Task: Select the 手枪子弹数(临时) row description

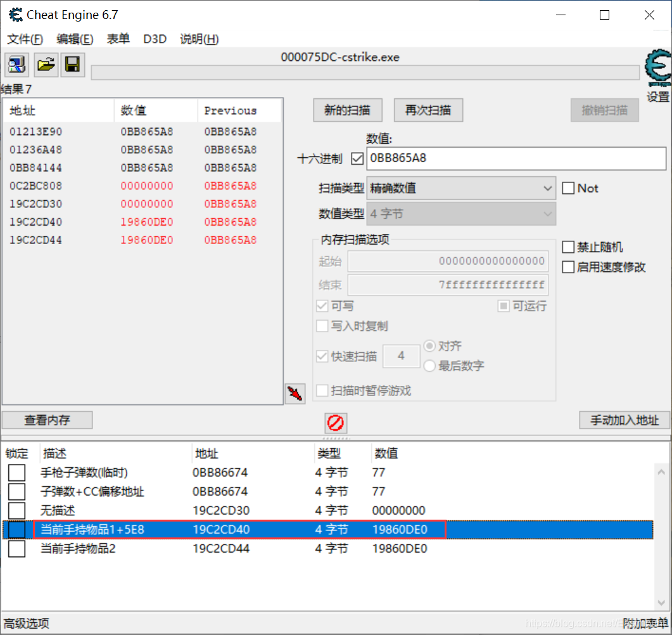Action: pyautogui.click(x=84, y=473)
